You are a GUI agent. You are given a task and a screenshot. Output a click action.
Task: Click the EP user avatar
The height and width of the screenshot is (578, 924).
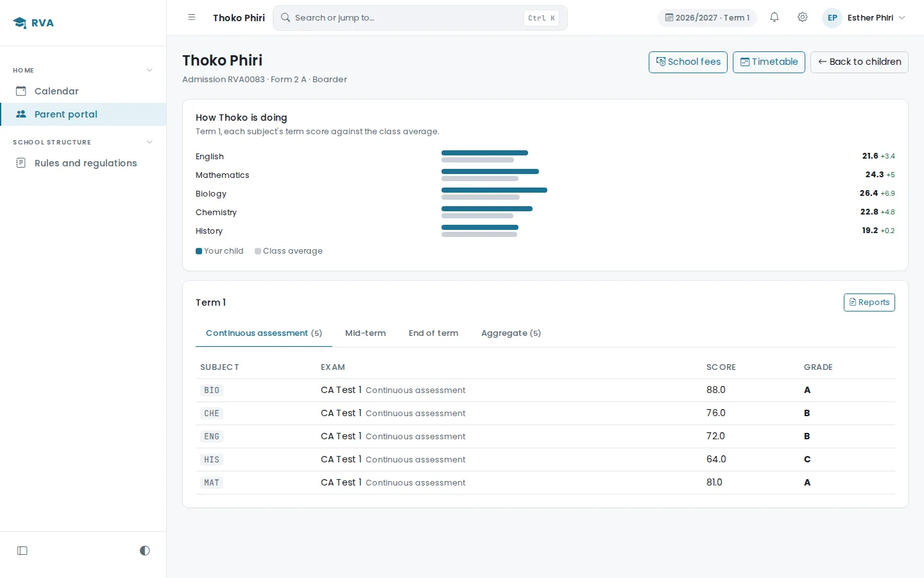click(x=832, y=18)
